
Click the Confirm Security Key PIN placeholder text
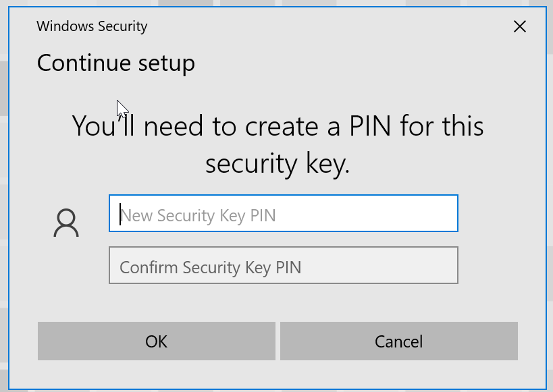(210, 267)
